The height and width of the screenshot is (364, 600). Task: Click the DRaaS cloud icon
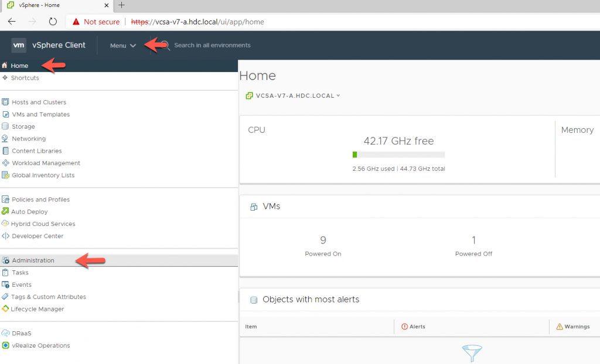(5, 333)
